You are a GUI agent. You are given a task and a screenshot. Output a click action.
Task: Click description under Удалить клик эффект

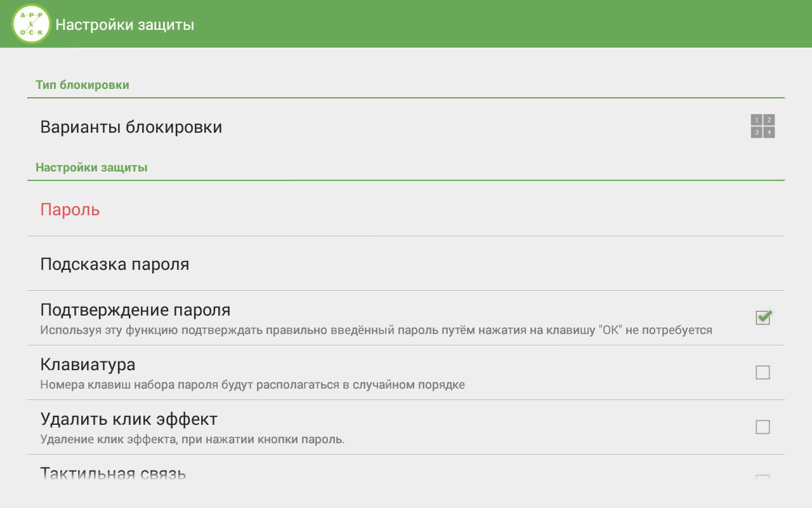pos(192,439)
